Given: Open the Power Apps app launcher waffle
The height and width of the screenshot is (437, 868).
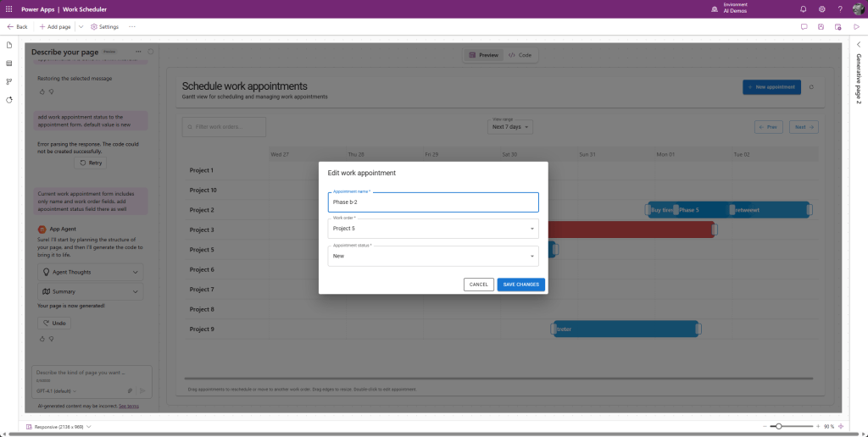Looking at the screenshot, I should pos(9,8).
